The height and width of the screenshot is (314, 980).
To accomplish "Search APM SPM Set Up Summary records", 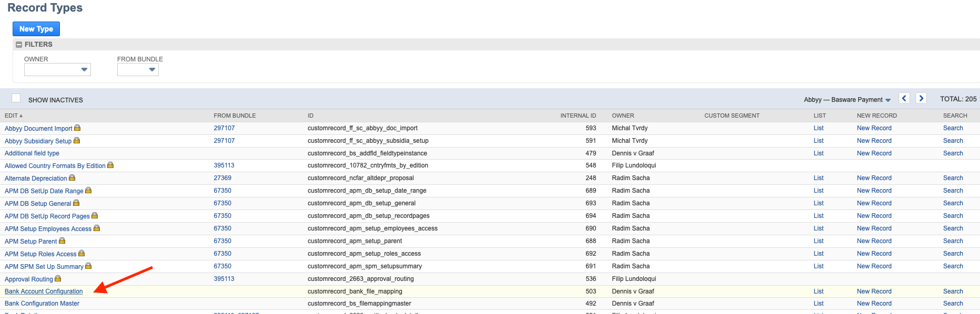I will click(x=953, y=266).
